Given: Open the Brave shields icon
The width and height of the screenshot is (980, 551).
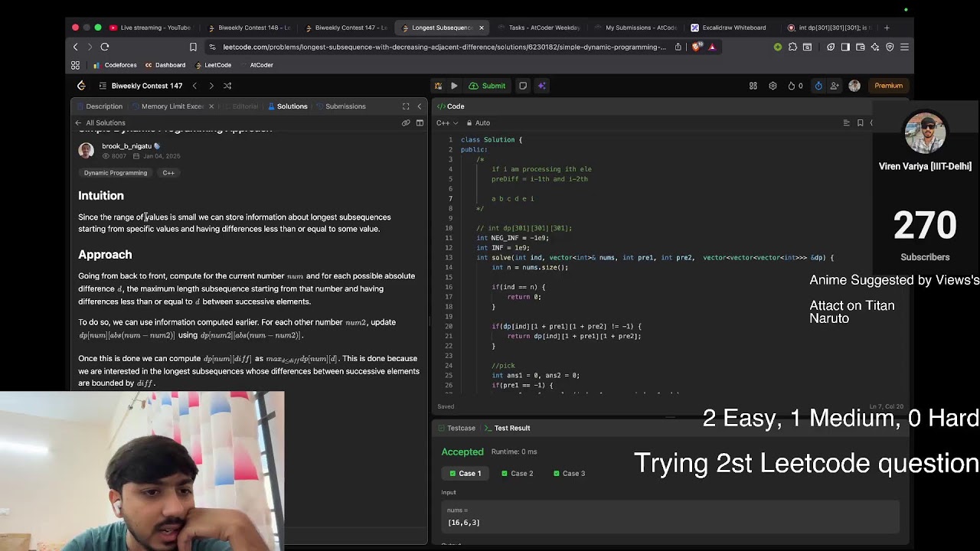Looking at the screenshot, I should pyautogui.click(x=696, y=47).
